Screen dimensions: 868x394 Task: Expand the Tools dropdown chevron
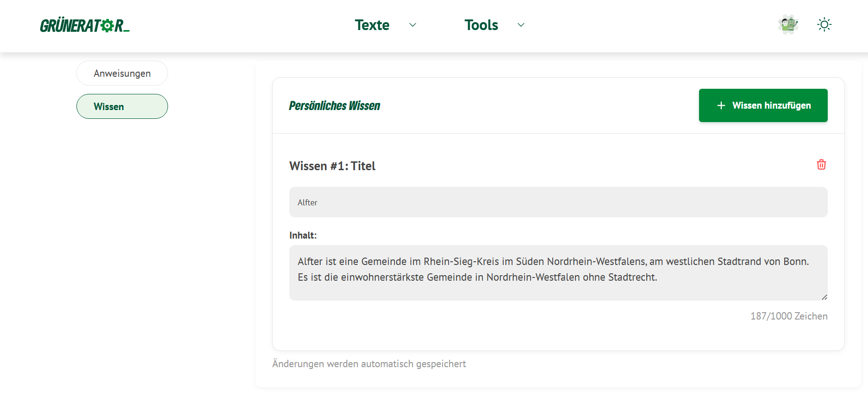point(520,25)
